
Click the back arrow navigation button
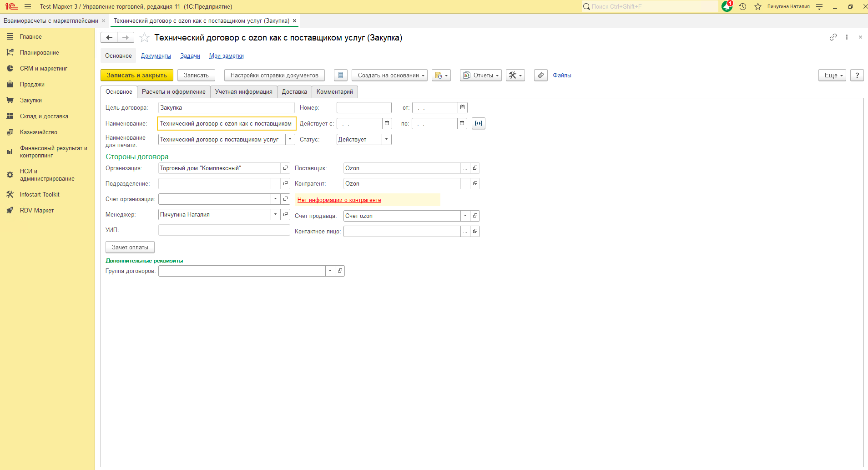(x=109, y=38)
